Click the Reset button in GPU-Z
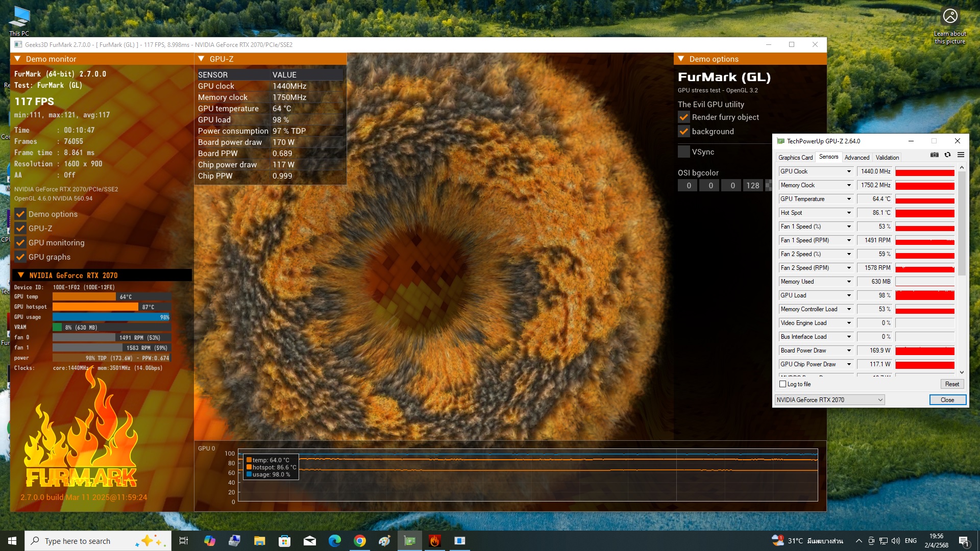 coord(952,384)
